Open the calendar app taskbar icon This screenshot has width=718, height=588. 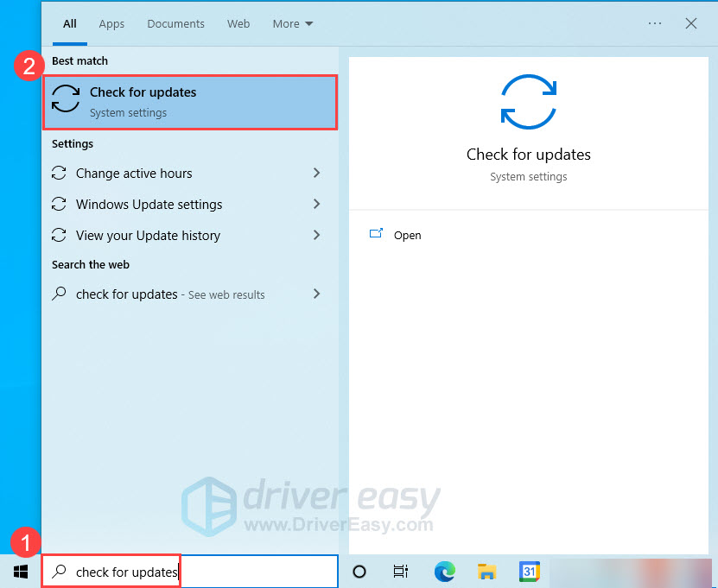[x=529, y=572]
